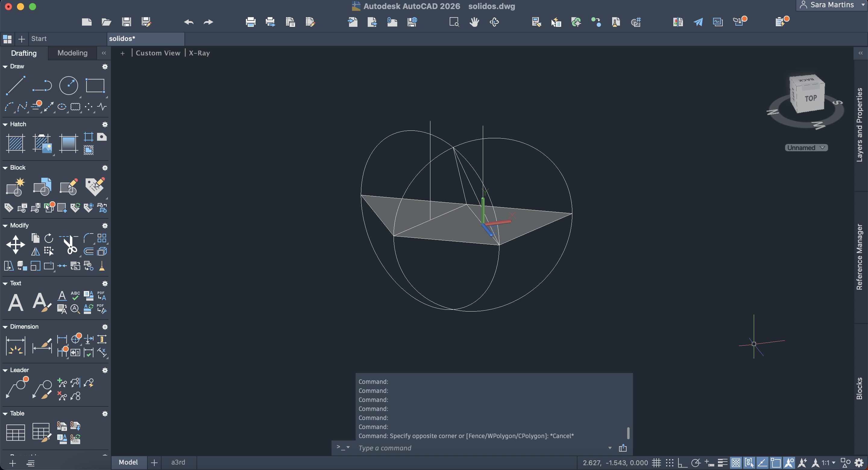This screenshot has height=470, width=868.
Task: Click the Custom View label
Action: [x=158, y=53]
